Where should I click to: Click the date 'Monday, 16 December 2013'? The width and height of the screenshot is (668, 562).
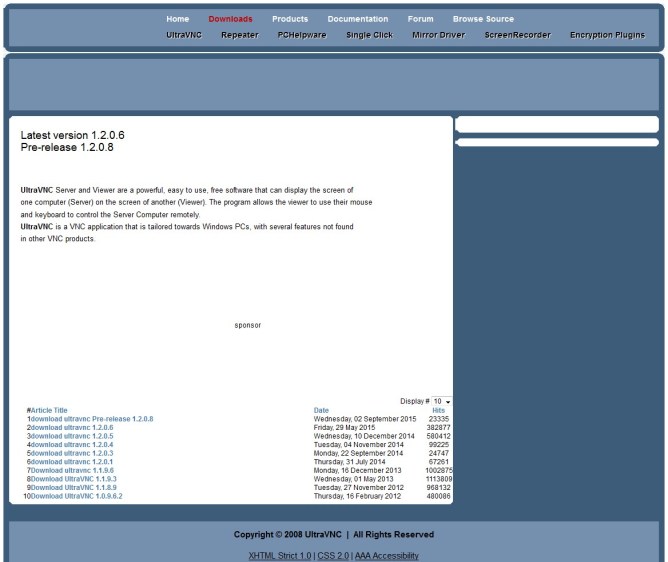click(357, 470)
